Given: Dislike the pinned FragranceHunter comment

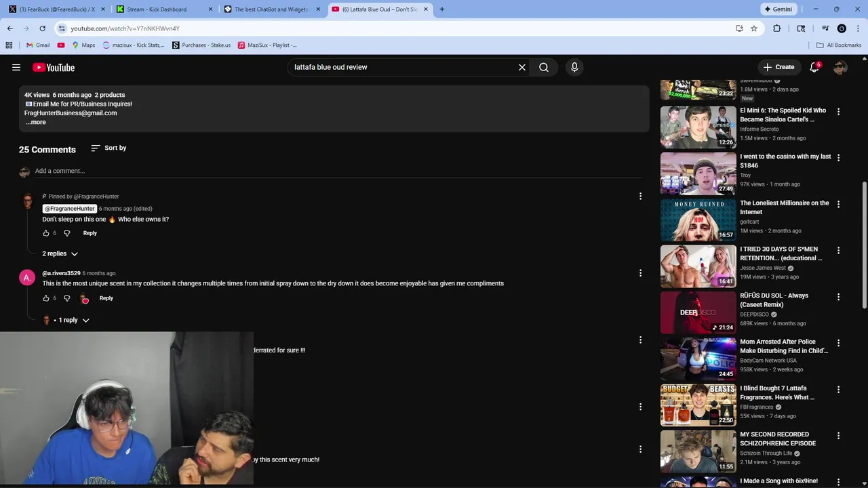Looking at the screenshot, I should click(x=66, y=233).
